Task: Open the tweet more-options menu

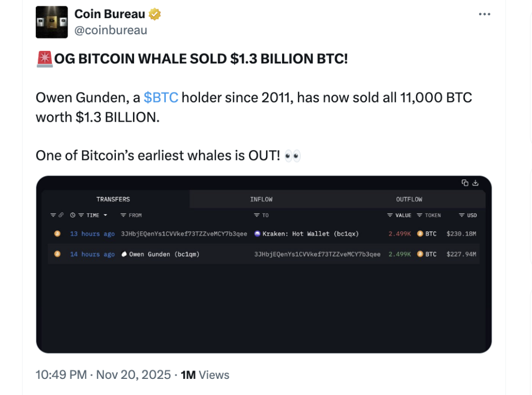Action: (x=484, y=14)
